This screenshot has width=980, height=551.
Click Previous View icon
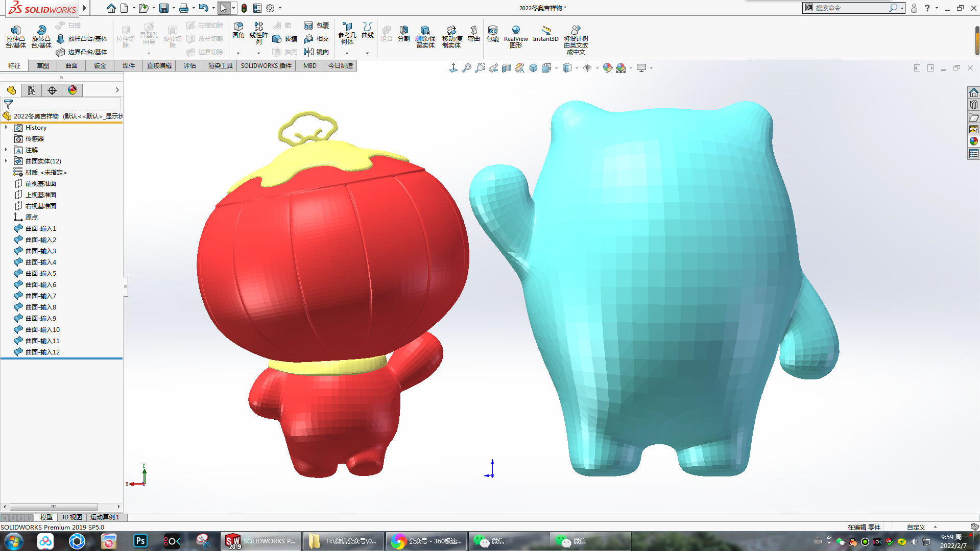(493, 68)
